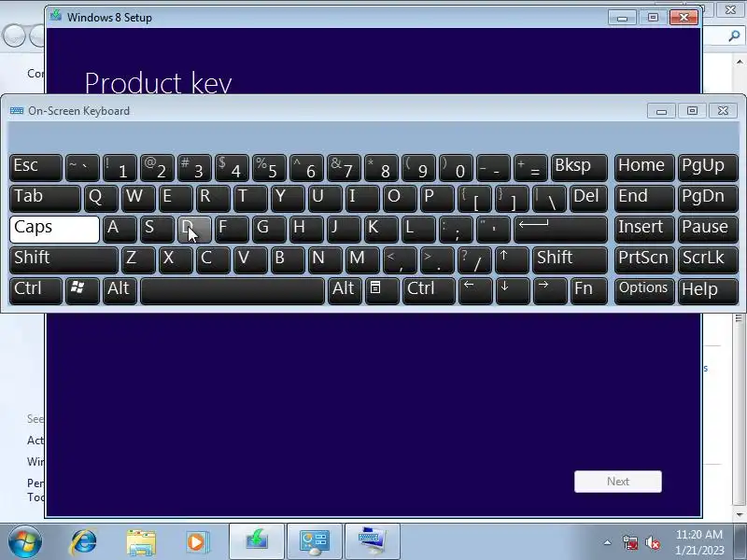This screenshot has width=747, height=560.
Task: Hit the right arrow key
Action: click(550, 290)
